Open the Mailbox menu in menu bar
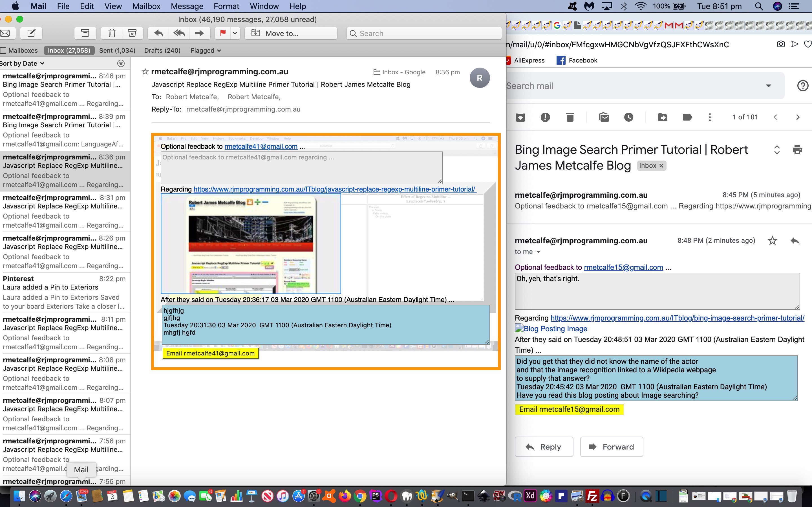 pos(146,6)
